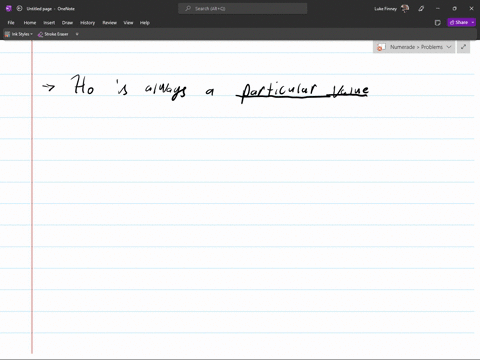Open the Help tab

(x=145, y=23)
